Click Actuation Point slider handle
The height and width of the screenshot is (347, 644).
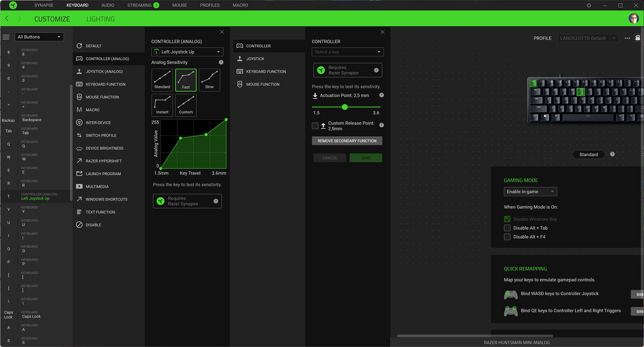click(x=345, y=107)
